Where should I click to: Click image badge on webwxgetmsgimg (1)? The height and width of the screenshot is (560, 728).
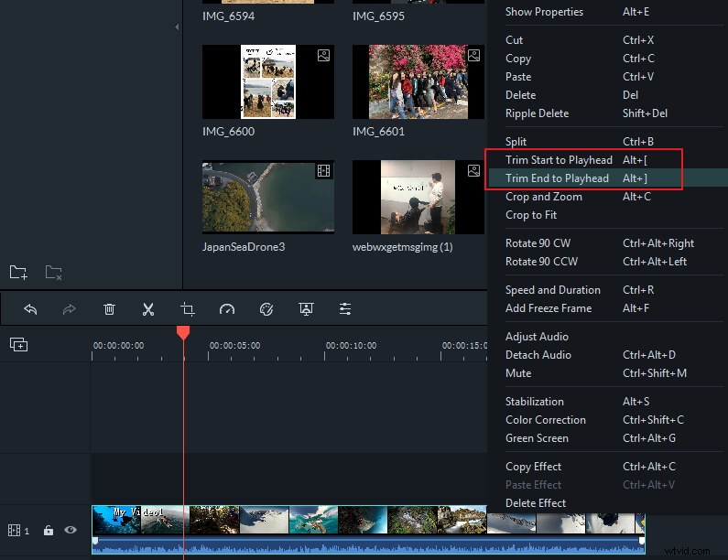pyautogui.click(x=473, y=171)
